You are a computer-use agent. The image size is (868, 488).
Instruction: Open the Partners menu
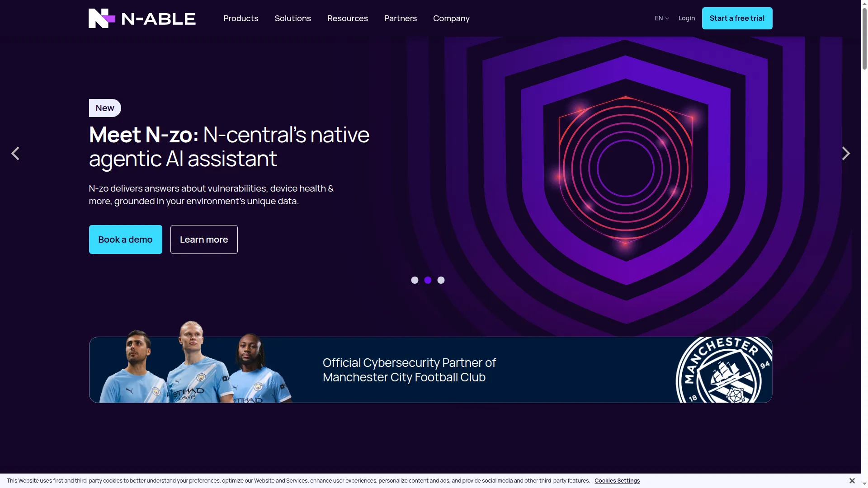401,19
